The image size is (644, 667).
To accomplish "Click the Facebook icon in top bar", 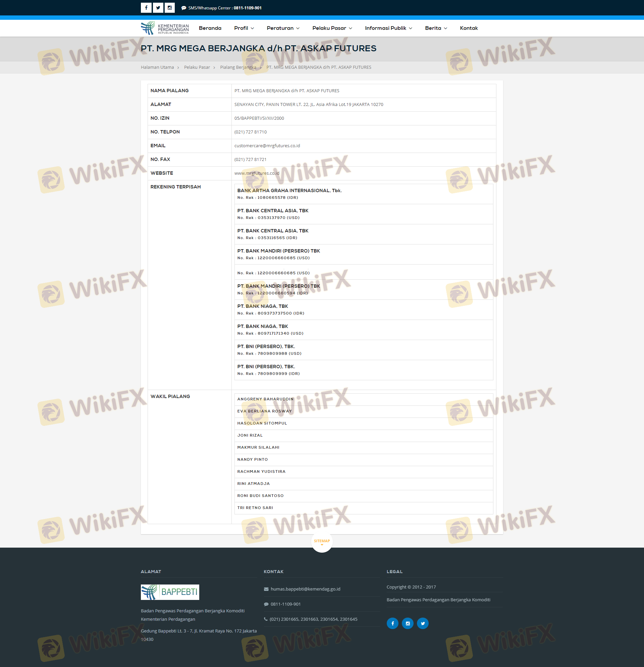I will pos(146,7).
